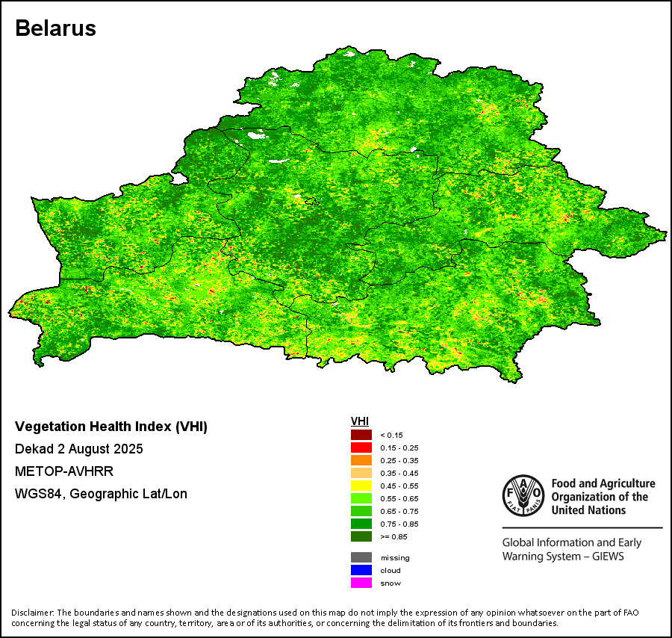Click the 0.75 - 0.85 green swatch
The width and height of the screenshot is (672, 638).
361,524
